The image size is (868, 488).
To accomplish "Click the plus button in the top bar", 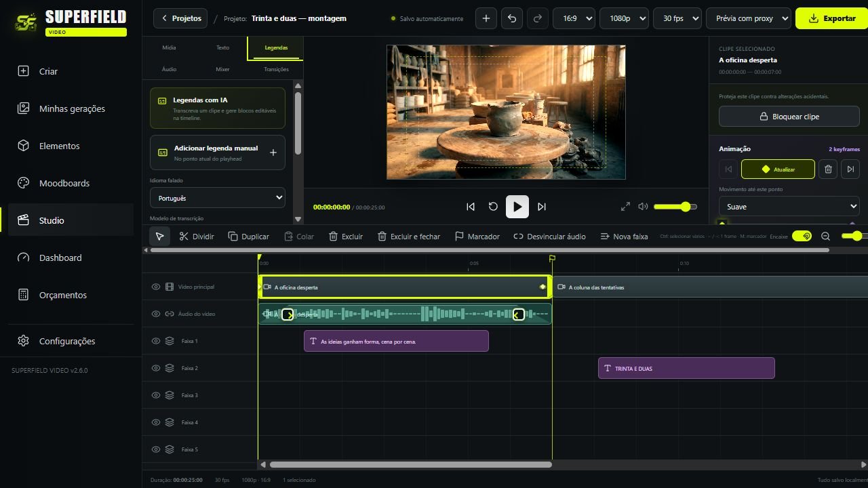I will [486, 18].
